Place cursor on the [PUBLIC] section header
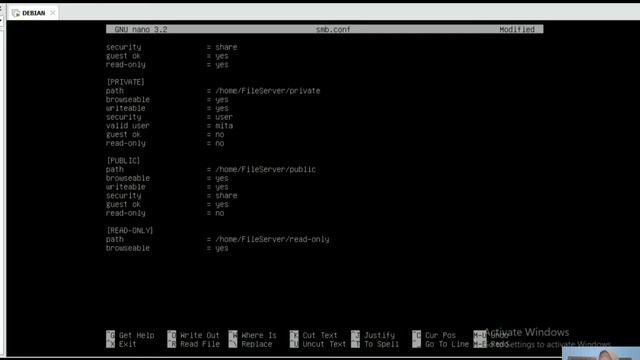The width and height of the screenshot is (640, 360). 123,161
